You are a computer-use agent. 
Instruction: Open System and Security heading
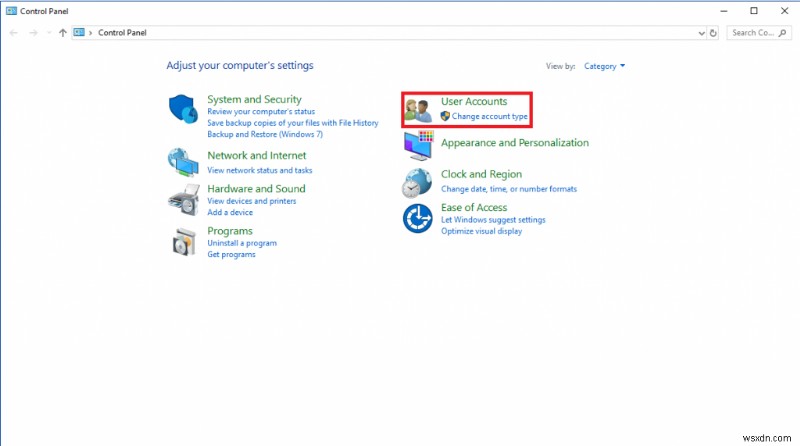pos(254,100)
